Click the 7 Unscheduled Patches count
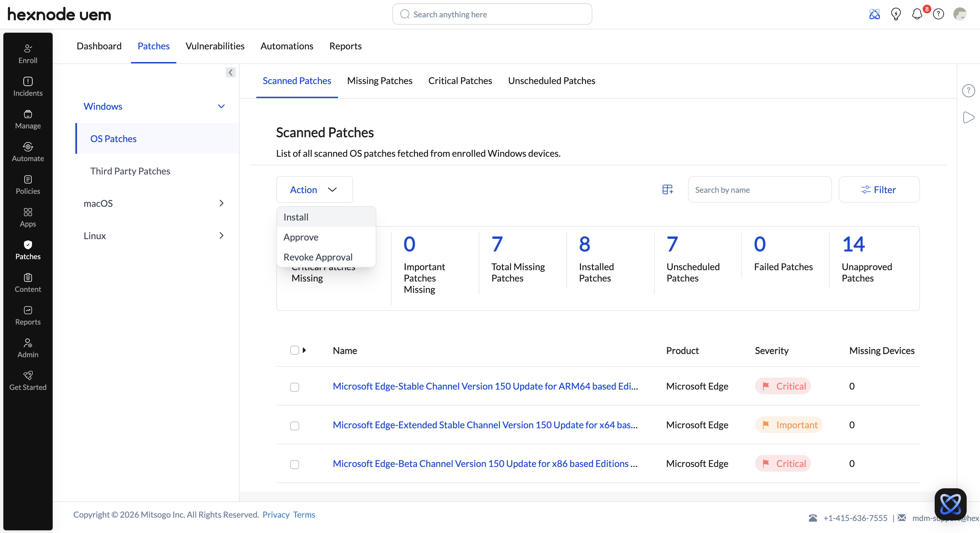980x533 pixels. click(x=672, y=244)
